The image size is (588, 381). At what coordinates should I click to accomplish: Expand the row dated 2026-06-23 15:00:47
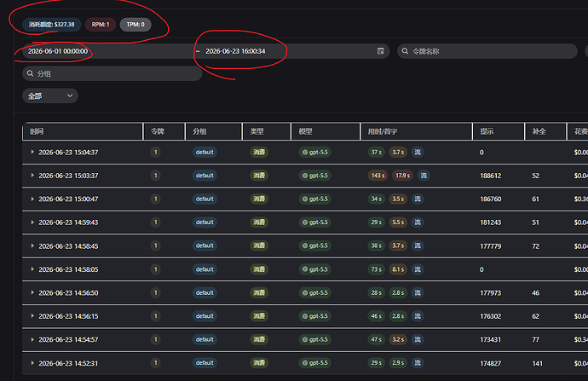click(x=32, y=199)
